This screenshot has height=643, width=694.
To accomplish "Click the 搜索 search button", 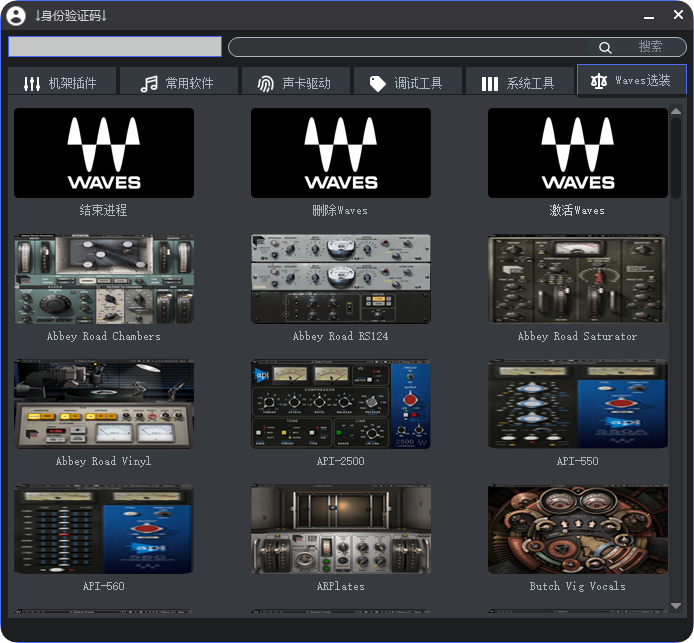I will click(x=650, y=46).
